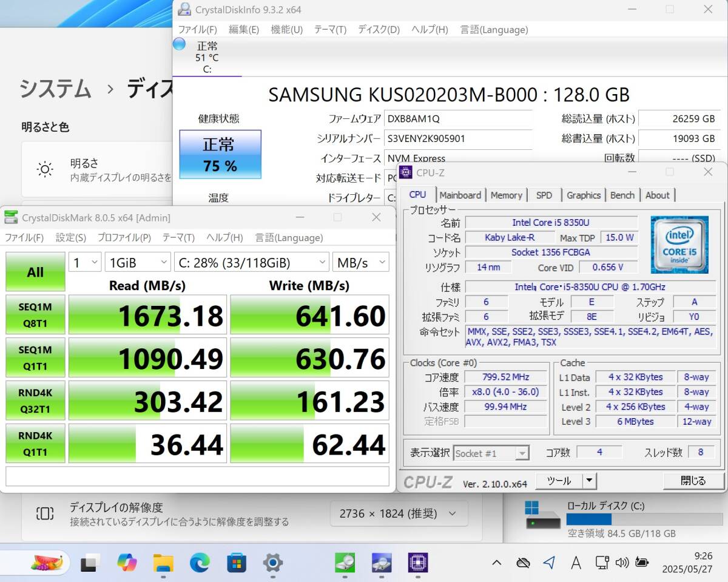Image resolution: width=728 pixels, height=582 pixels.
Task: Open File Explorer from the taskbar
Action: (163, 563)
